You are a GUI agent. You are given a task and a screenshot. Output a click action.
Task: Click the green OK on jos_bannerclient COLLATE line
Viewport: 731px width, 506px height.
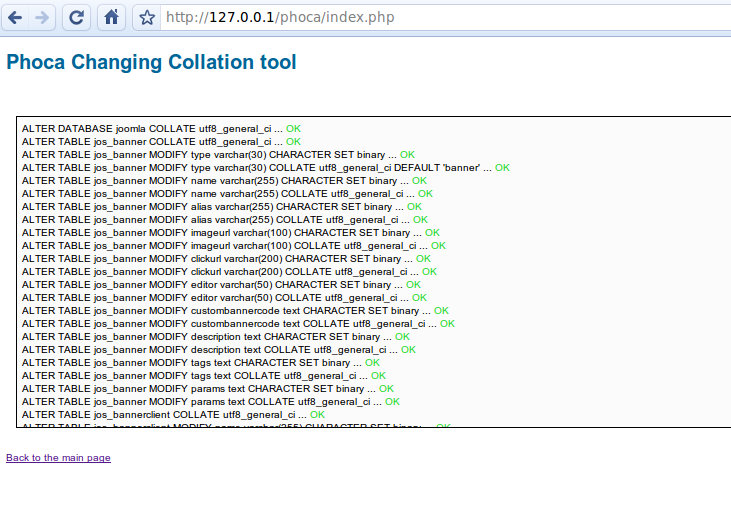click(x=317, y=415)
